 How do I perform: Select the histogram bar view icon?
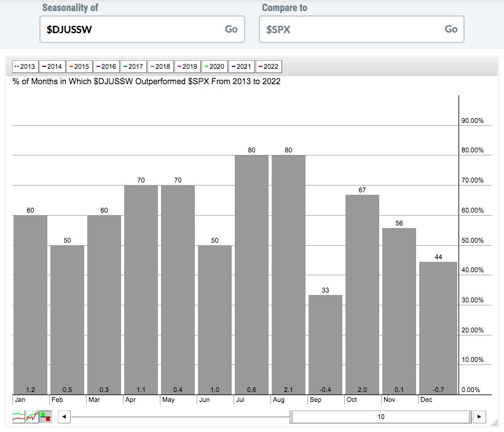pos(46,417)
